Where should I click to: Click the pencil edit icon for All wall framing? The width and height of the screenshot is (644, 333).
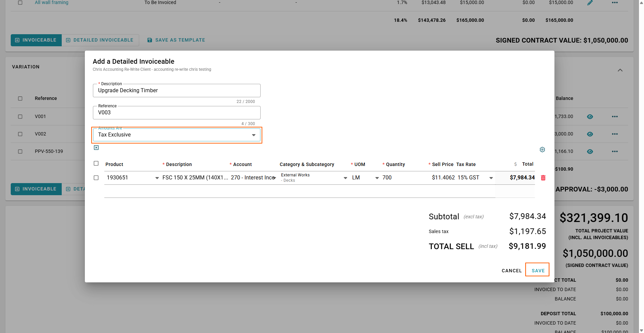590,3
